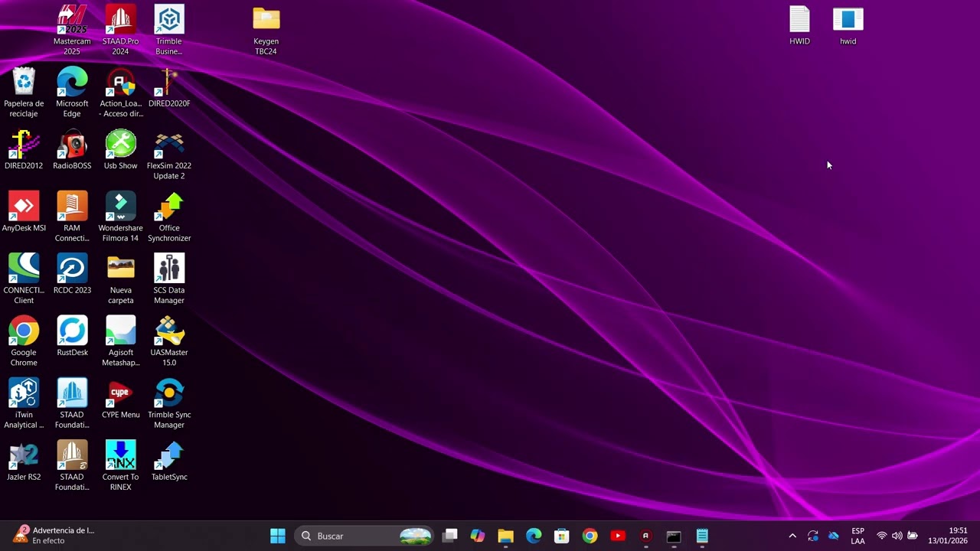The image size is (980, 551).
Task: Open Microsoft Edge from the taskbar
Action: click(534, 536)
